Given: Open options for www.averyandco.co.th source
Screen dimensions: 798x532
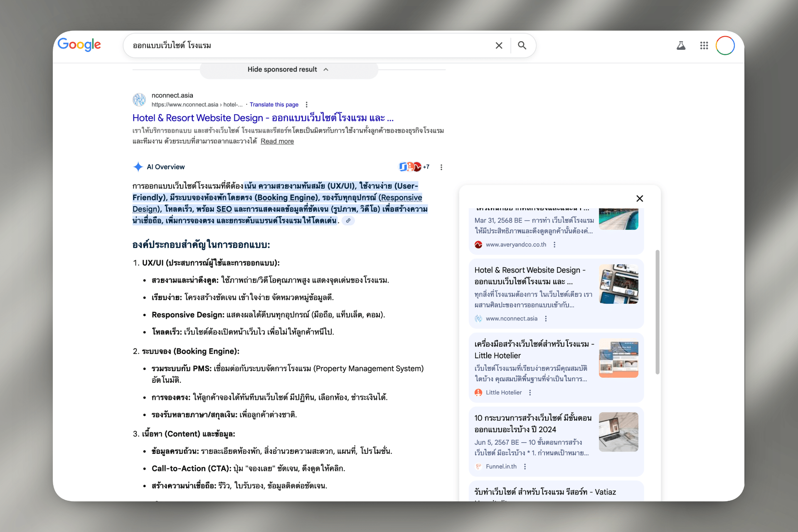Looking at the screenshot, I should [x=554, y=245].
